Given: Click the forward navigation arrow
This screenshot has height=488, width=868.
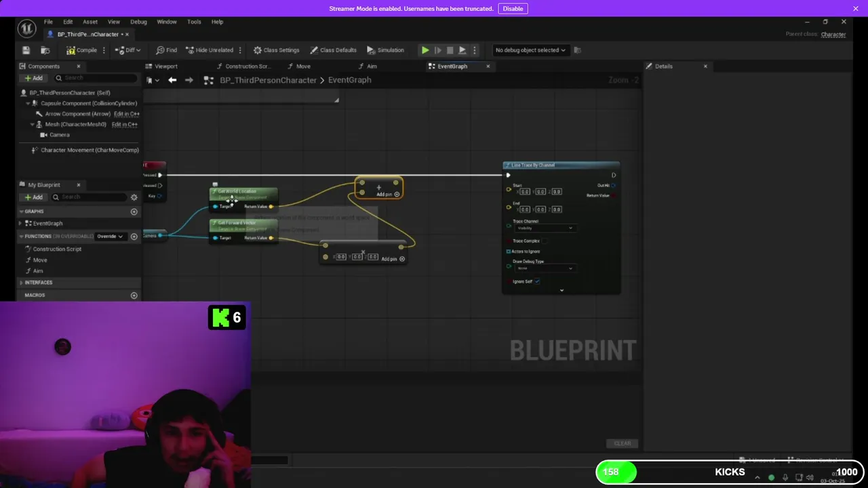Looking at the screenshot, I should pos(189,80).
